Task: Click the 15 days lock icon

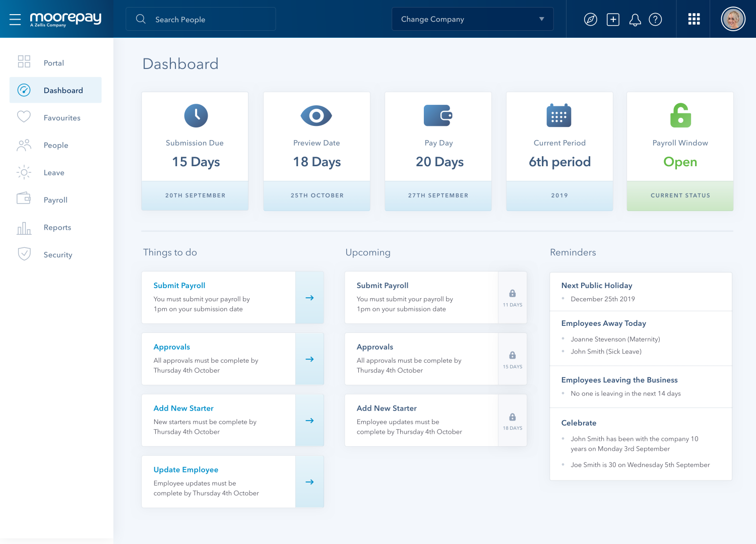Action: (x=513, y=355)
